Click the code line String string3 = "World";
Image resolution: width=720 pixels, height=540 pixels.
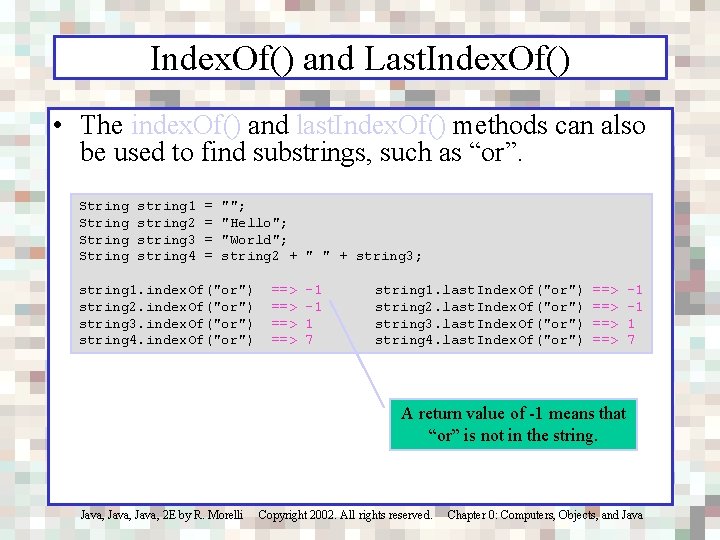(x=183, y=240)
